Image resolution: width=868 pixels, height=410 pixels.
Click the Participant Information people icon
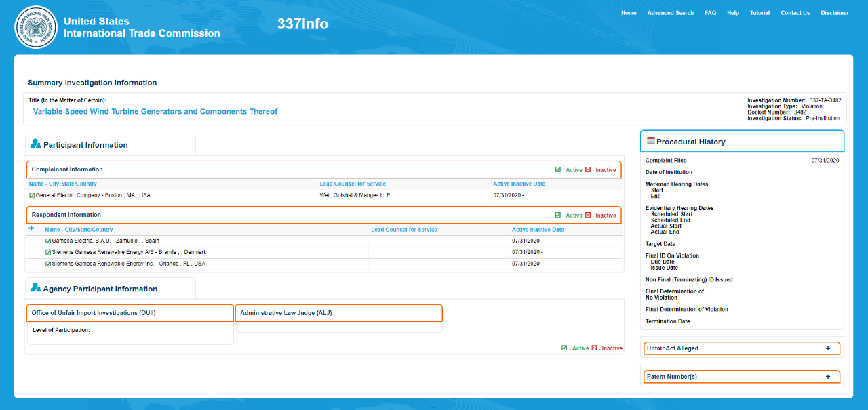[x=36, y=144]
